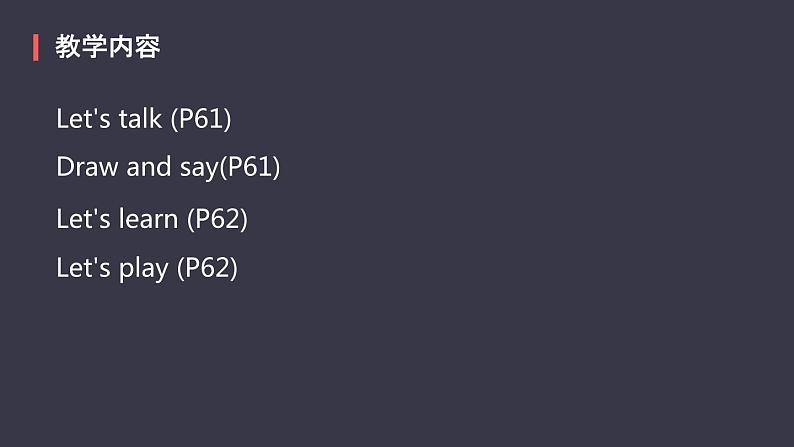The height and width of the screenshot is (447, 794).
Task: Select the "Let's learn (P62)" line
Action: pos(152,219)
